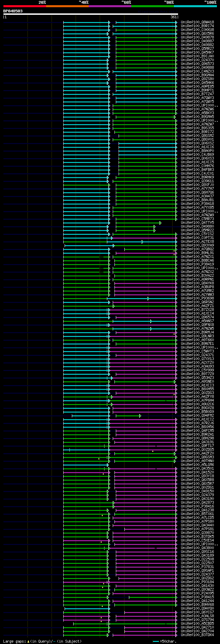Screen dimensions: 220x644
Task: Select the UniRef100_Q45HK7 label
Action: (197, 53)
